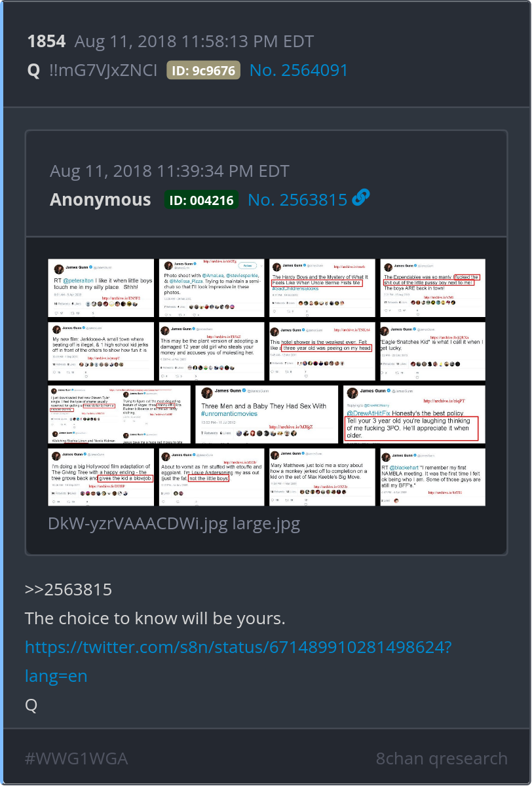Click the Aug 11, 2018 11:58:13 PM timestamp
532x786 pixels.
point(194,41)
